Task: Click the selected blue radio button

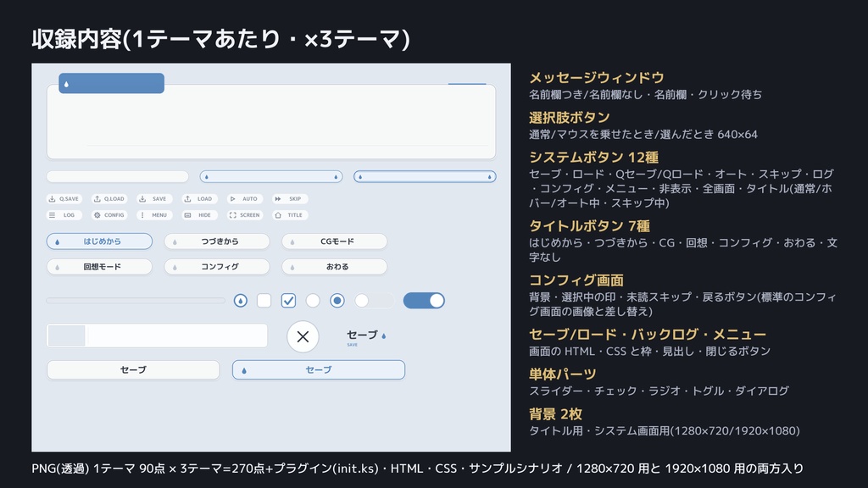Action: click(x=337, y=301)
